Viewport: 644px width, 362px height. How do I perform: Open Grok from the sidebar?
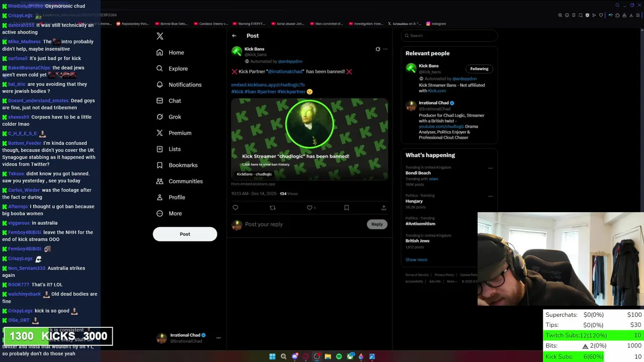169,117
